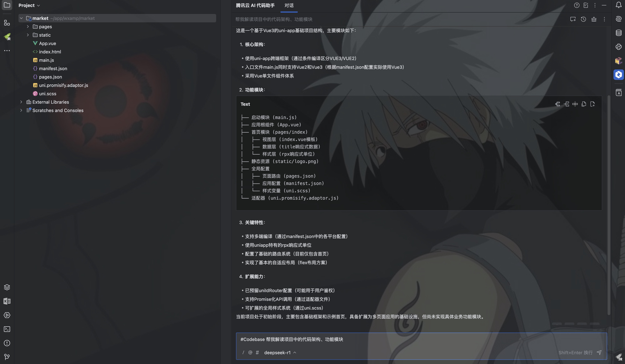Open the translation book tool window

click(x=619, y=92)
